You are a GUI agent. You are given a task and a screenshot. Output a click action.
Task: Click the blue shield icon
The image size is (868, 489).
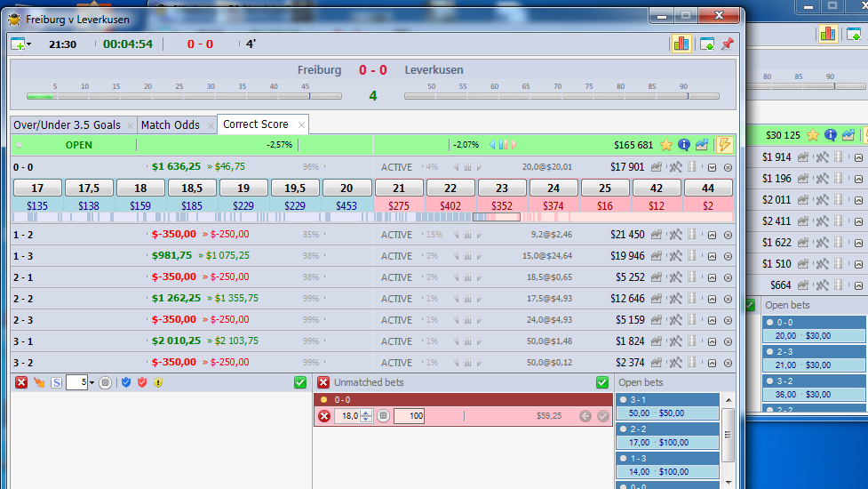click(x=126, y=382)
